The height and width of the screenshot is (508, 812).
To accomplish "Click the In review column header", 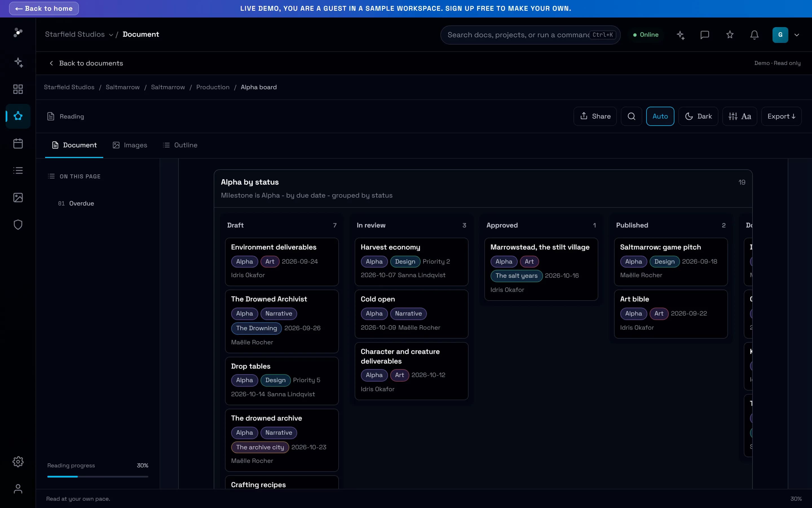I will (411, 225).
